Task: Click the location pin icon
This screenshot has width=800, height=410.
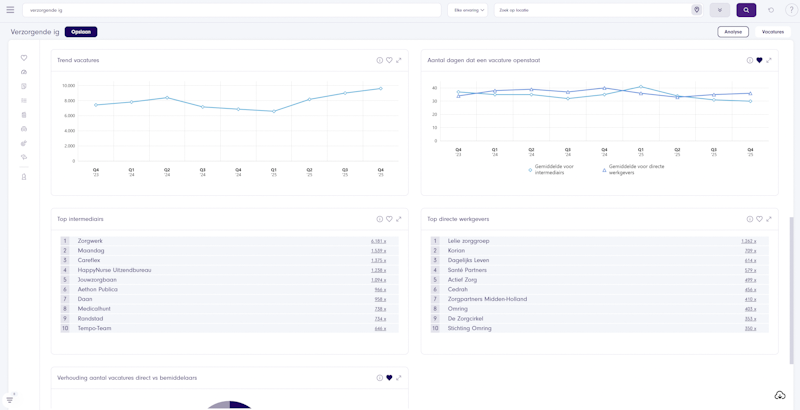Action: [x=697, y=10]
